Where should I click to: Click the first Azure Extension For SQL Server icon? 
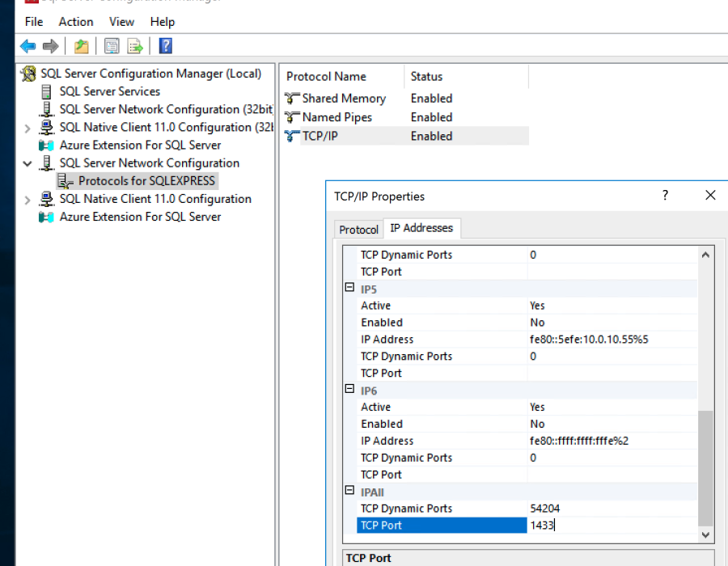[46, 146]
